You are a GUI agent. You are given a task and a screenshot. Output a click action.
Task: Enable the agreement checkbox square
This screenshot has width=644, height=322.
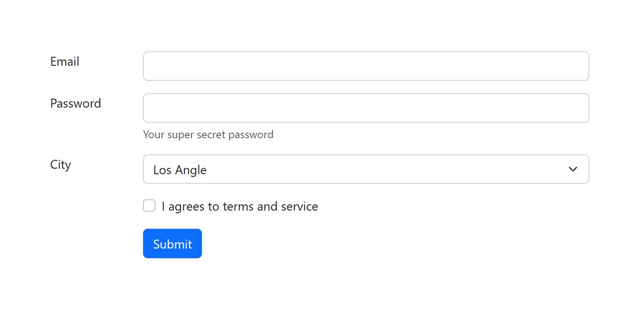[x=149, y=206]
